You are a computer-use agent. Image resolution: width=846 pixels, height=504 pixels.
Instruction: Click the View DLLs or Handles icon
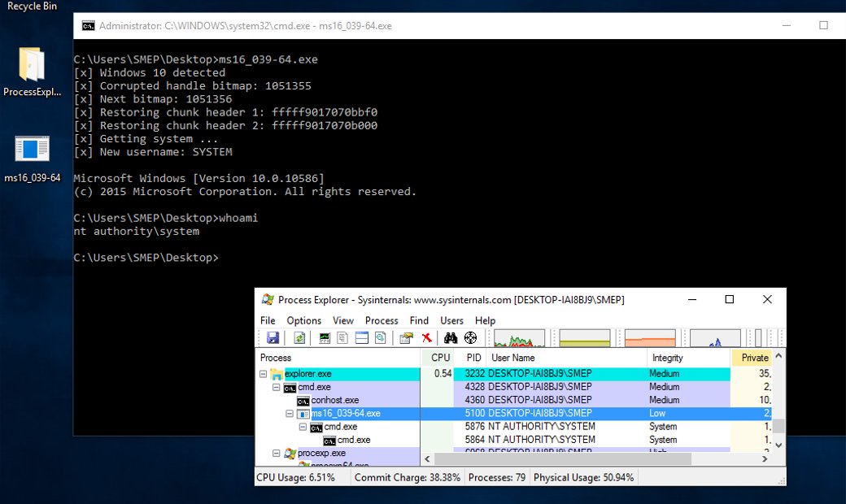(x=381, y=338)
